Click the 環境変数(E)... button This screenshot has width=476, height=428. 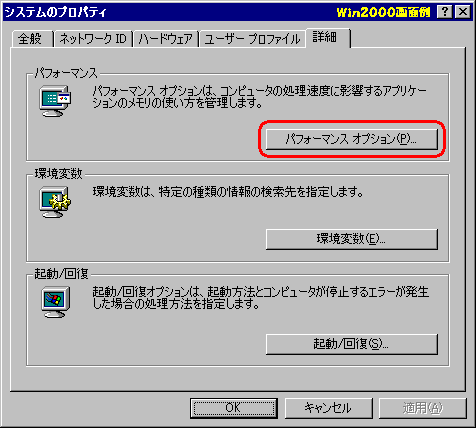click(352, 239)
